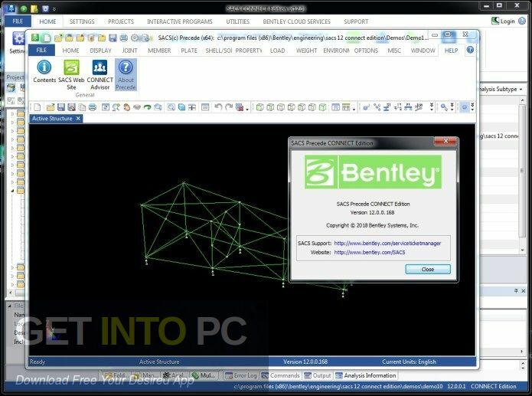Open dropdown arrow after the view cubes table icon

(x=354, y=109)
